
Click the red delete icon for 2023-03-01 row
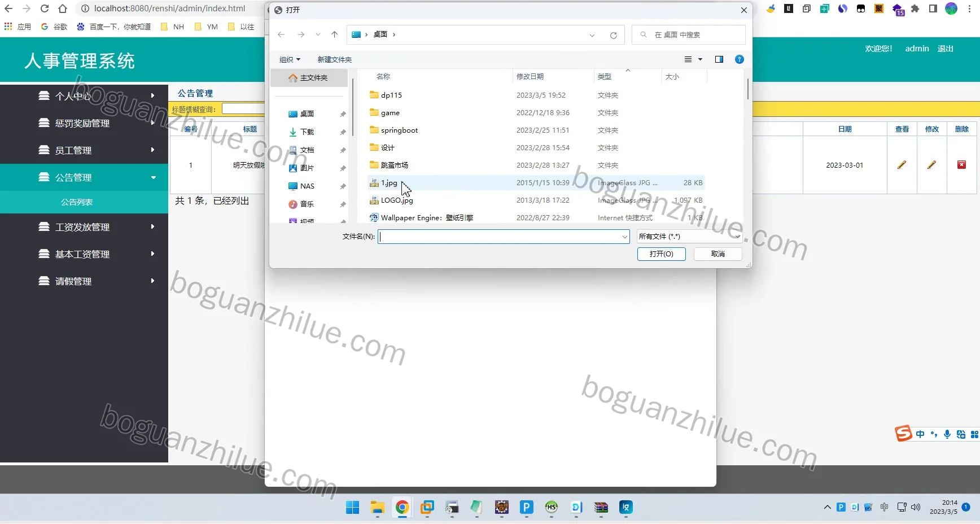pos(961,165)
